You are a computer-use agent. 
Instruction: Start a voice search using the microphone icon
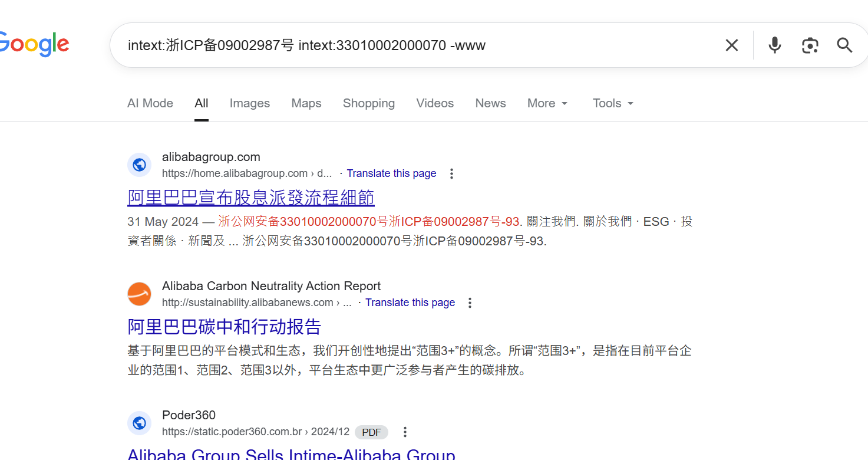pos(774,45)
